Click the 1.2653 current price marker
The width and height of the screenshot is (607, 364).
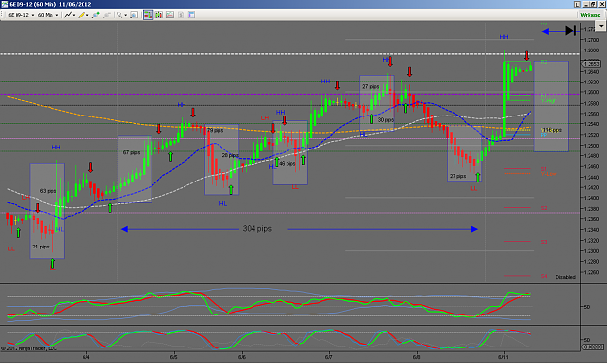point(590,64)
